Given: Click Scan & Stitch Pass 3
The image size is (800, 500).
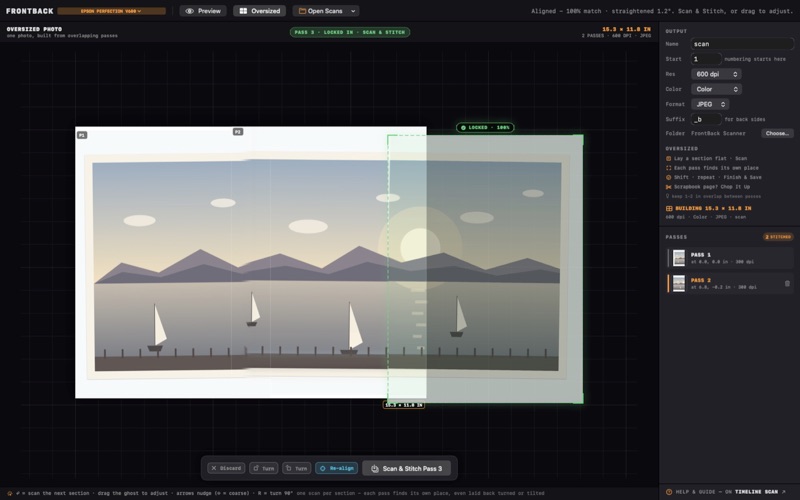Looking at the screenshot, I should click(x=406, y=468).
